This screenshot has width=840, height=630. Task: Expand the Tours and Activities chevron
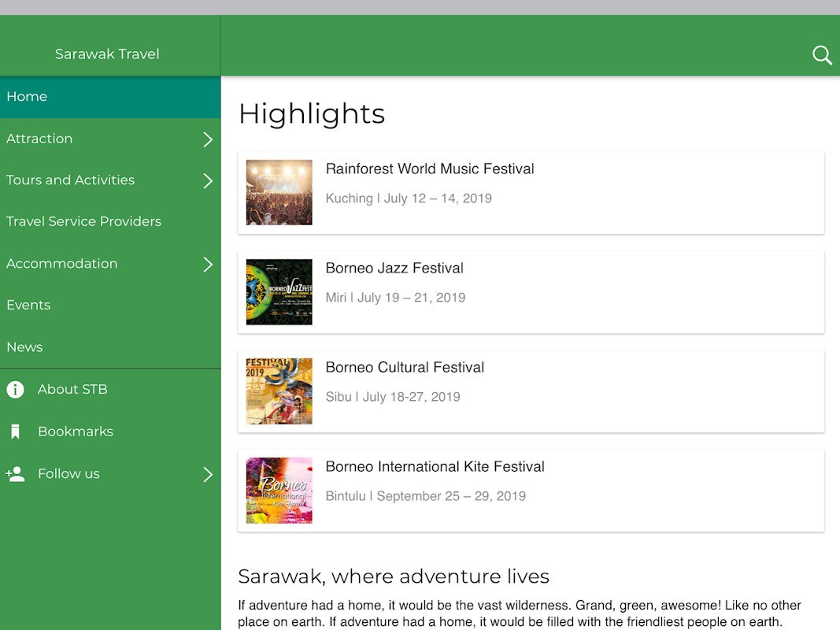click(x=208, y=181)
